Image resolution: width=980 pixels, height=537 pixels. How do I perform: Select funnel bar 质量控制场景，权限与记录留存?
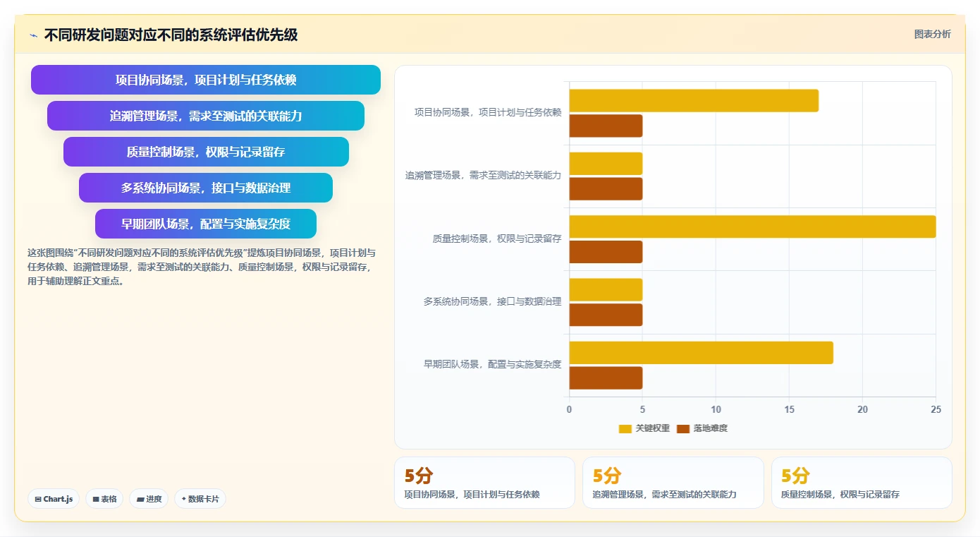click(x=206, y=152)
